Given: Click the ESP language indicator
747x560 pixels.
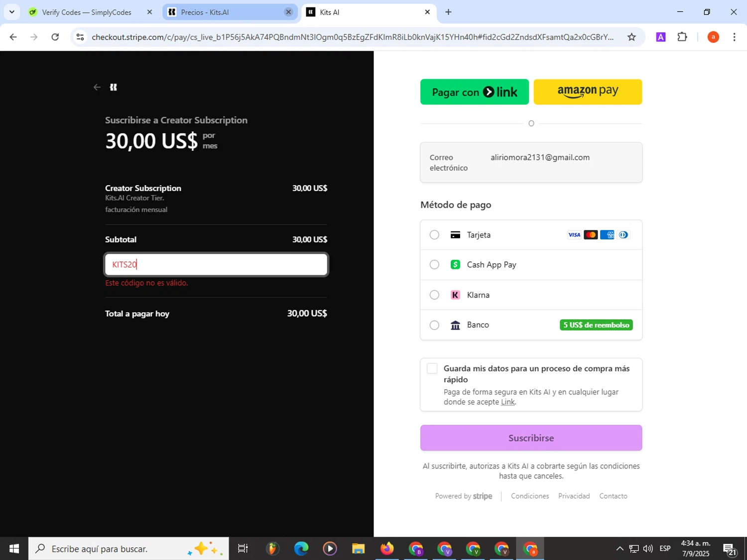Looking at the screenshot, I should (665, 549).
